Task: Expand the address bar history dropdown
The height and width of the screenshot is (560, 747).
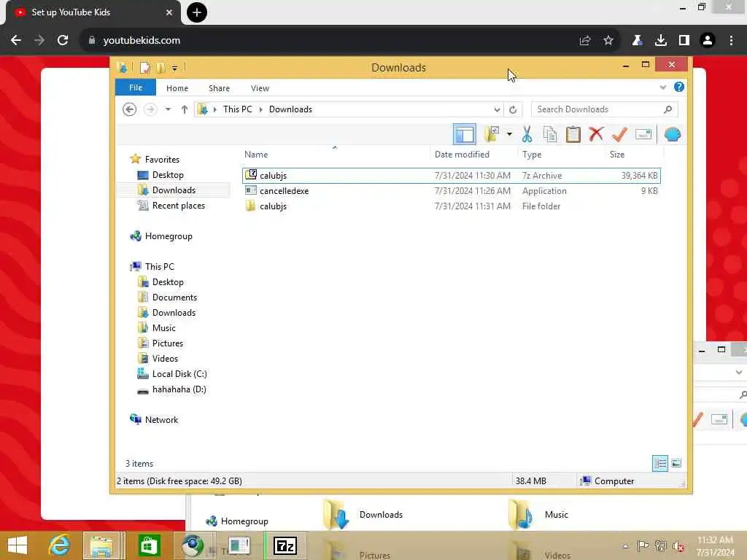Action: coord(497,109)
